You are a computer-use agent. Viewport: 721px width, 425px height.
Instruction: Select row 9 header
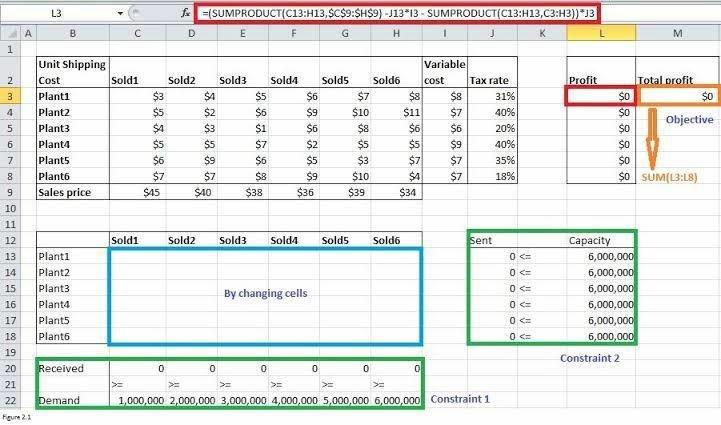click(x=10, y=192)
